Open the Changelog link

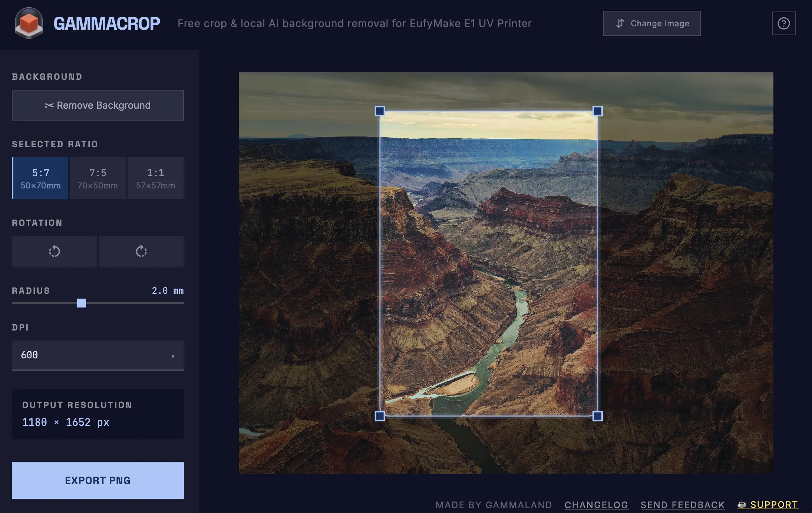tap(596, 504)
